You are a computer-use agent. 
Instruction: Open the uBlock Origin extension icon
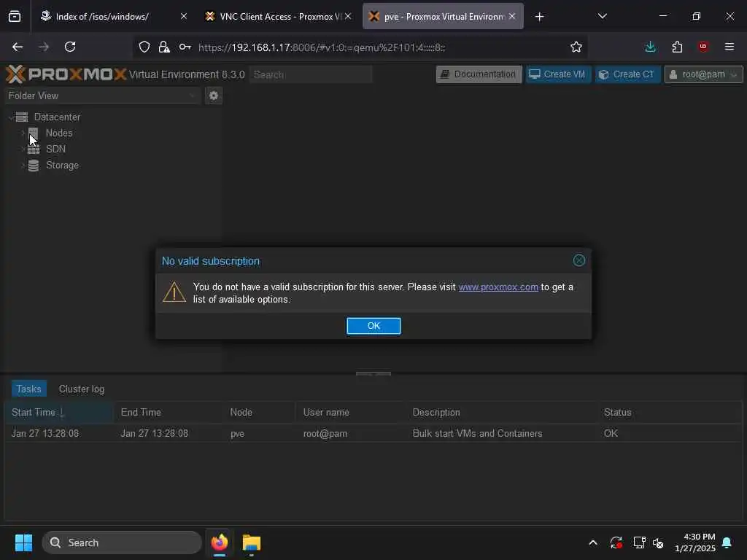[x=703, y=47]
